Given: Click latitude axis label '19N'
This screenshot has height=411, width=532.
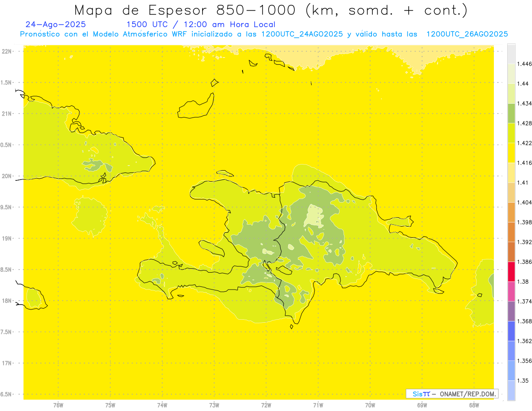Looking at the screenshot, I should pyautogui.click(x=7, y=239).
